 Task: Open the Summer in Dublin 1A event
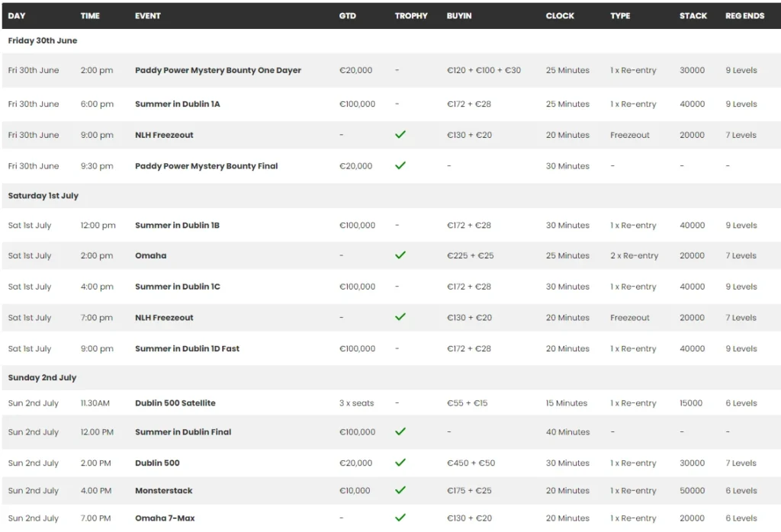click(x=178, y=104)
